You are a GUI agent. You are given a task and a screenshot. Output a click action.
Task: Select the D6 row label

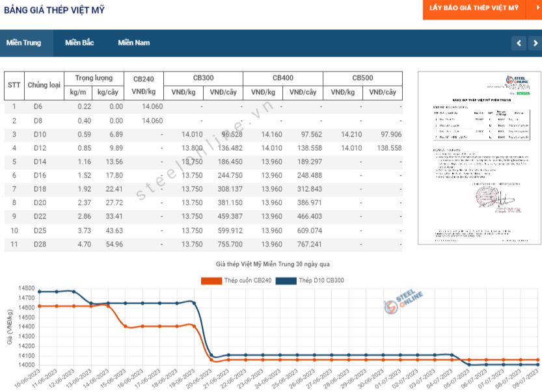38,107
